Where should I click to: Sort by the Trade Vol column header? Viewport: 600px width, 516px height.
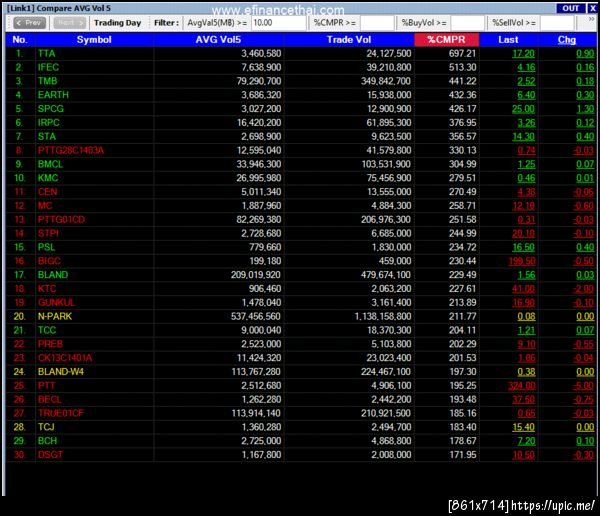pyautogui.click(x=349, y=40)
